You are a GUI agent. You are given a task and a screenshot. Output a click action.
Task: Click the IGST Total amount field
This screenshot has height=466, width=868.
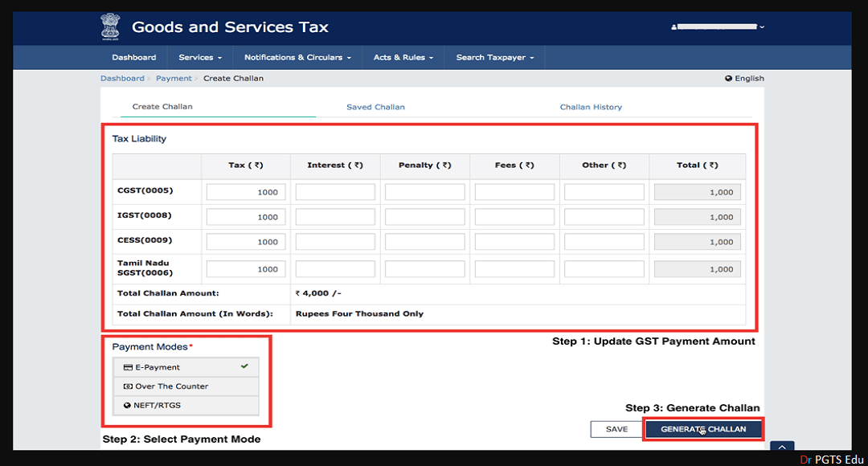pyautogui.click(x=698, y=217)
